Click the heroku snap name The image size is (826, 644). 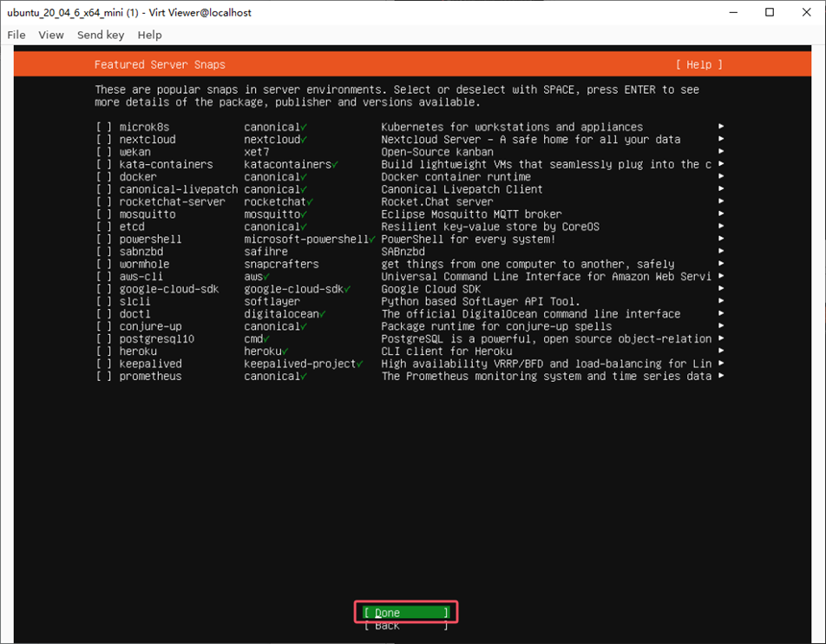(138, 352)
